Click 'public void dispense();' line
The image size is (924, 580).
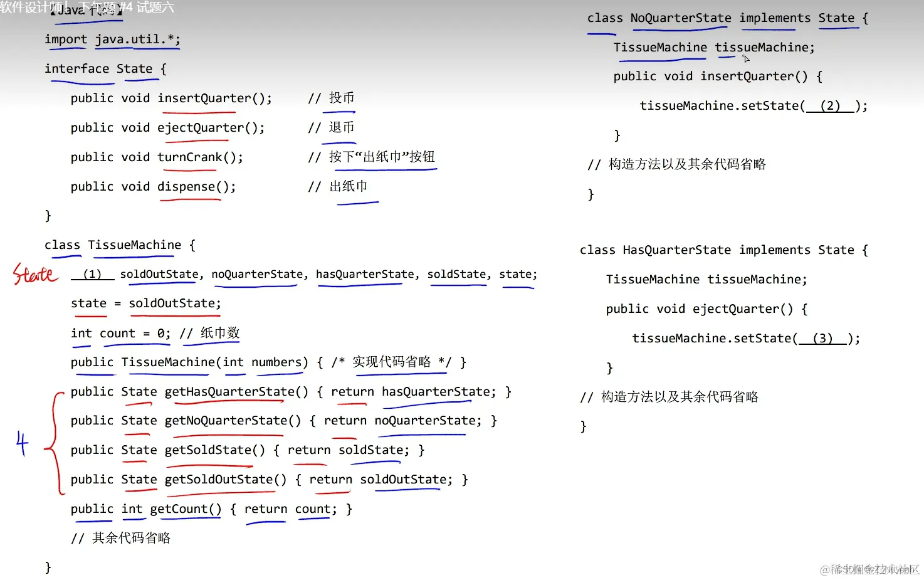point(153,187)
